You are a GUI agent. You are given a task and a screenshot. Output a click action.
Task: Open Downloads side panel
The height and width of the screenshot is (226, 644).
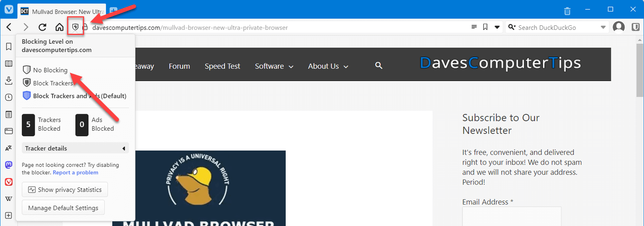pyautogui.click(x=8, y=80)
